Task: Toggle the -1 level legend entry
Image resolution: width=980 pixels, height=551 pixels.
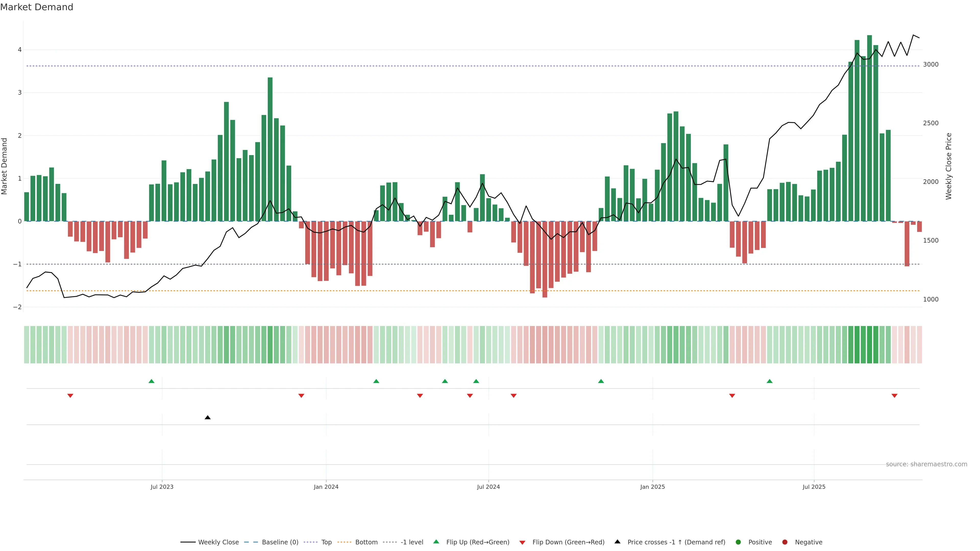Action: coord(412,542)
